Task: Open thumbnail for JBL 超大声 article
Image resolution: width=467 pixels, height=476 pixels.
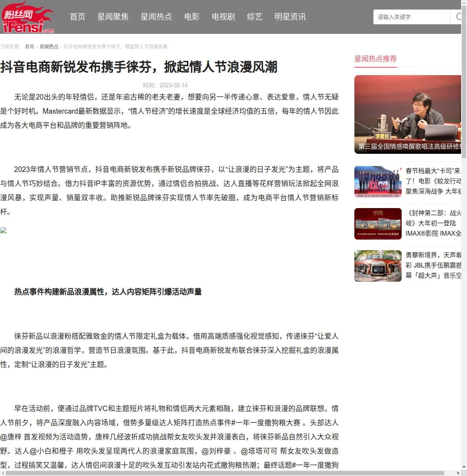Action: pos(378,266)
